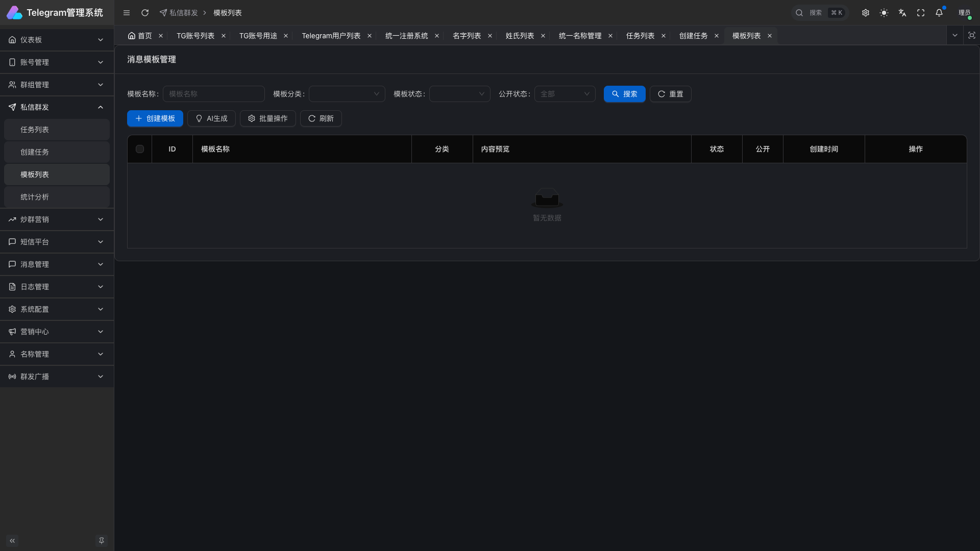Enter fullscreen using the expand icon
The height and width of the screenshot is (551, 980).
click(x=921, y=13)
